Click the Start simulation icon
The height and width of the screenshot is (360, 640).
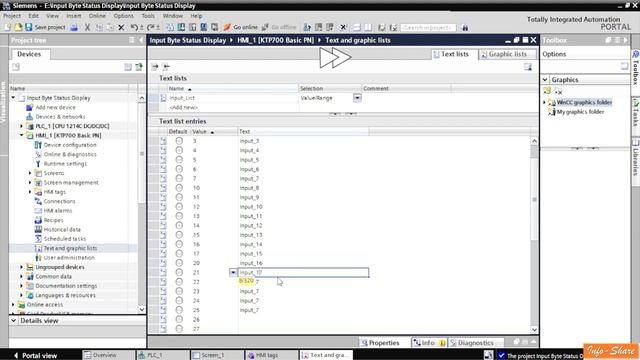[203, 27]
